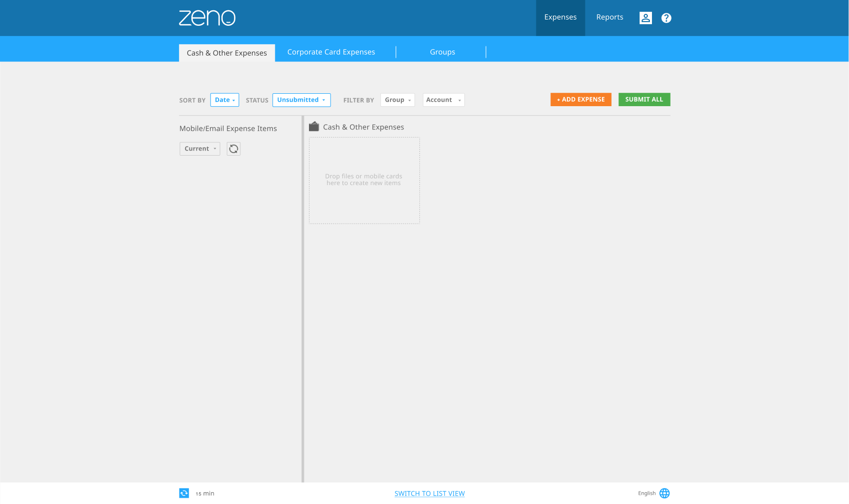Image resolution: width=849 pixels, height=504 pixels.
Task: Open the Sort By Date dropdown
Action: click(x=224, y=100)
